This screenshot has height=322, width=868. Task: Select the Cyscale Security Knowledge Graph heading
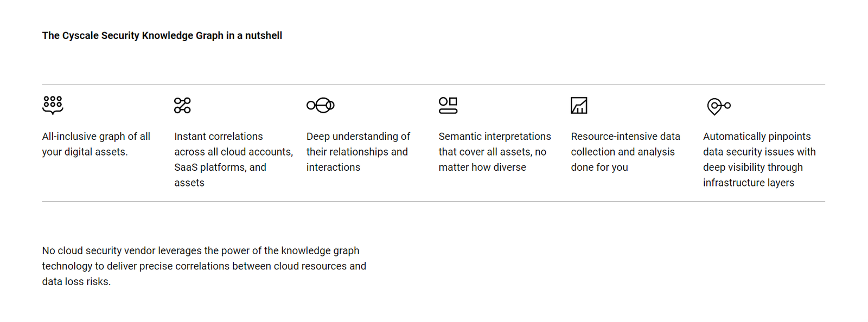[162, 35]
